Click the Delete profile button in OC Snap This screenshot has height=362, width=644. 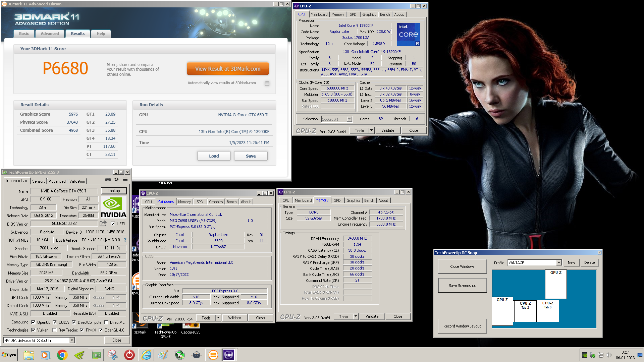(x=589, y=262)
